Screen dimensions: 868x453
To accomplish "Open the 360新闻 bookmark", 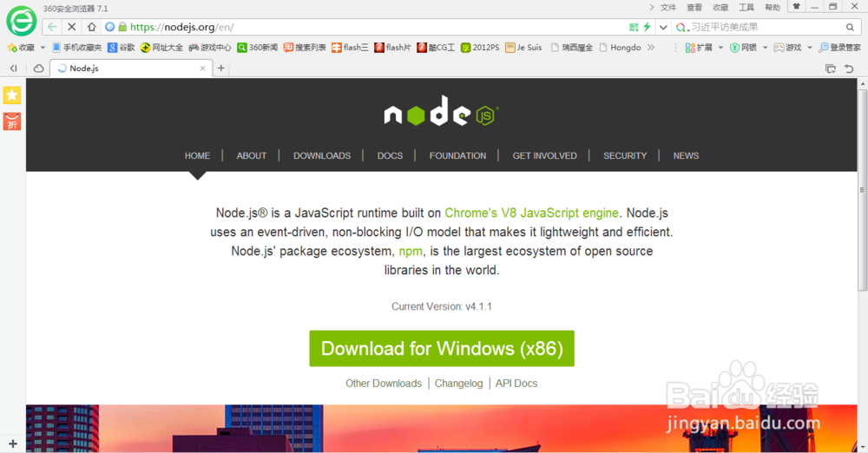I will click(x=258, y=48).
